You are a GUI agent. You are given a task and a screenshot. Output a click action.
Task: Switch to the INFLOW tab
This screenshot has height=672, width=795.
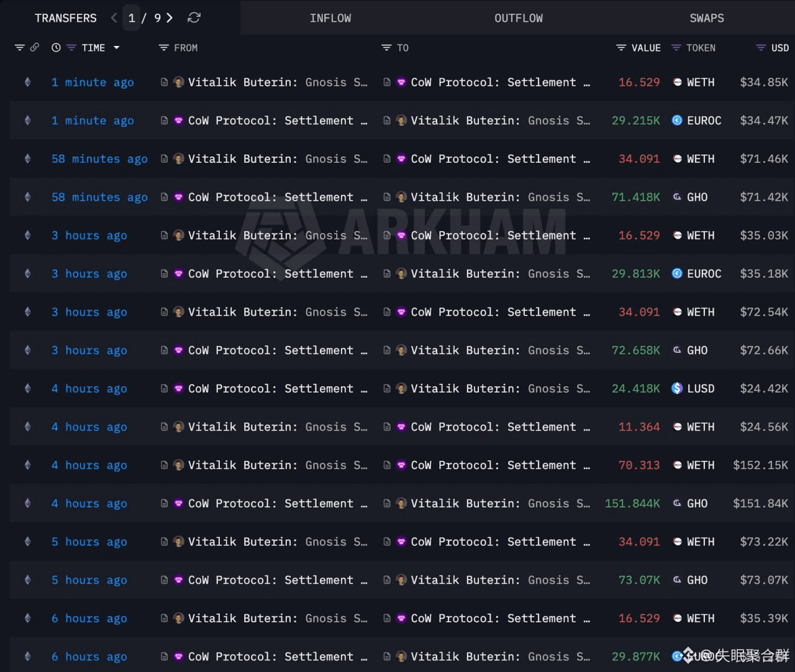pos(330,18)
